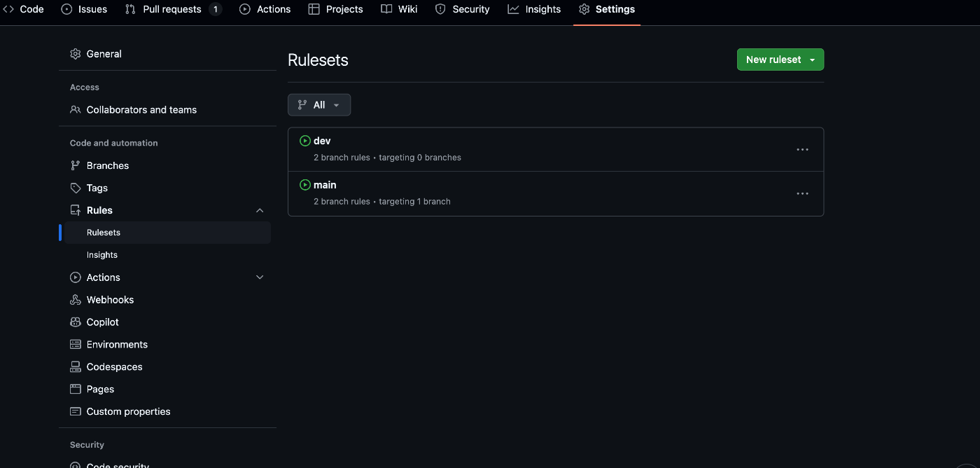The width and height of the screenshot is (980, 468).
Task: Click the pull requests counter badge
Action: 216,9
